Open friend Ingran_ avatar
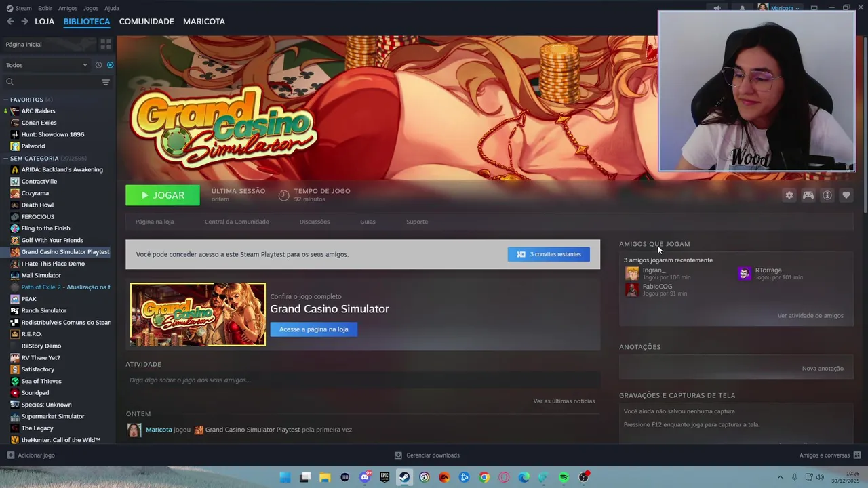Viewport: 868px width, 488px height. click(x=632, y=273)
